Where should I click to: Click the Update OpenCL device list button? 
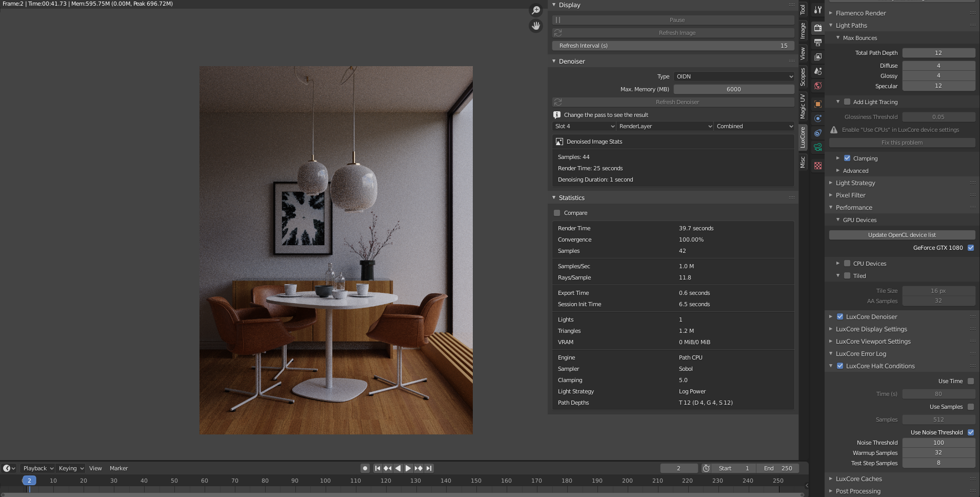(902, 235)
